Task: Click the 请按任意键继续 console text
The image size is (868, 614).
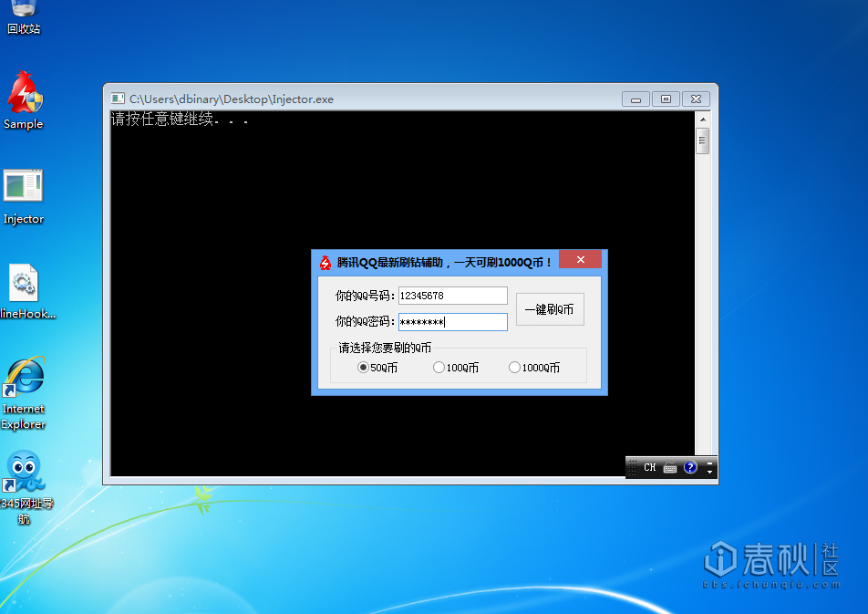Action: [180, 120]
